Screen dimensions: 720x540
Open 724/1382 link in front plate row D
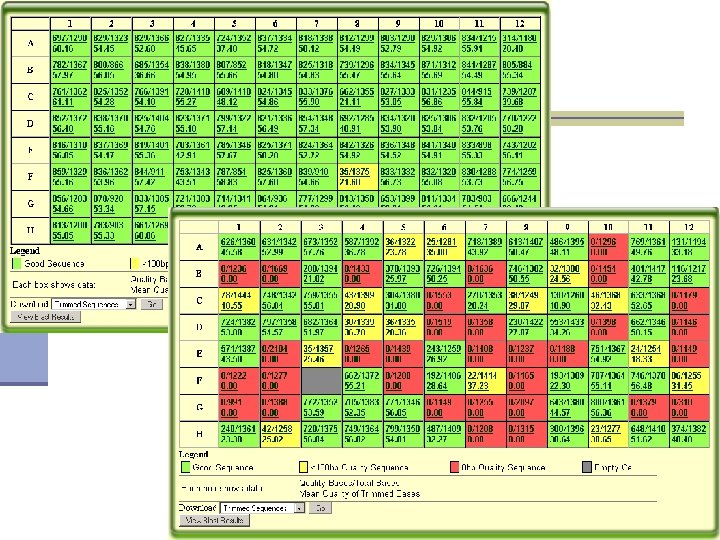pos(238,322)
